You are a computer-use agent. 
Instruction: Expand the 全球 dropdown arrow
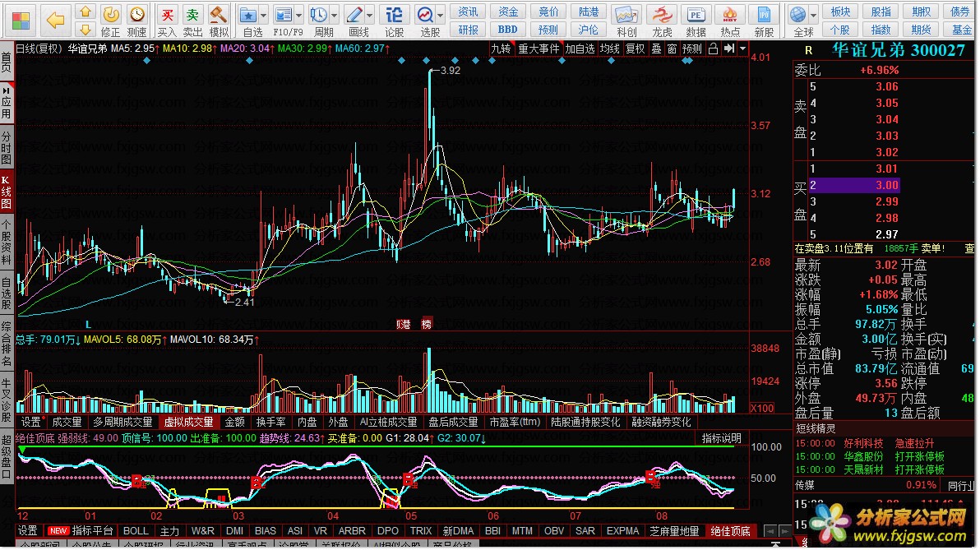coord(814,15)
